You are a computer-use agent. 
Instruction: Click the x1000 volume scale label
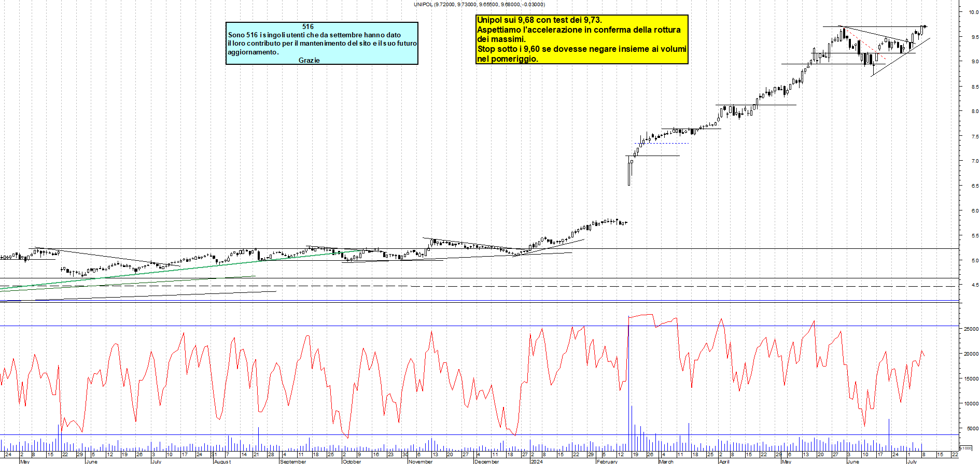(965, 448)
